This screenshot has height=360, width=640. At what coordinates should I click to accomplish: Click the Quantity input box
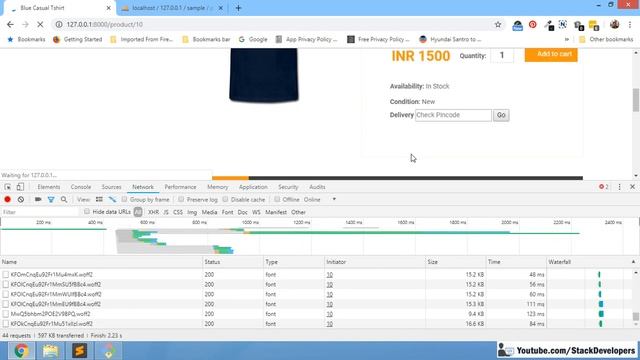[x=502, y=55]
